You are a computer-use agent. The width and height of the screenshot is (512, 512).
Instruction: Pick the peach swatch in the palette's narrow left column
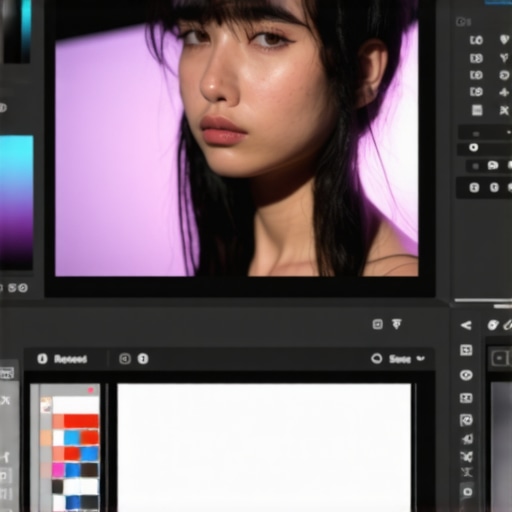click(46, 438)
